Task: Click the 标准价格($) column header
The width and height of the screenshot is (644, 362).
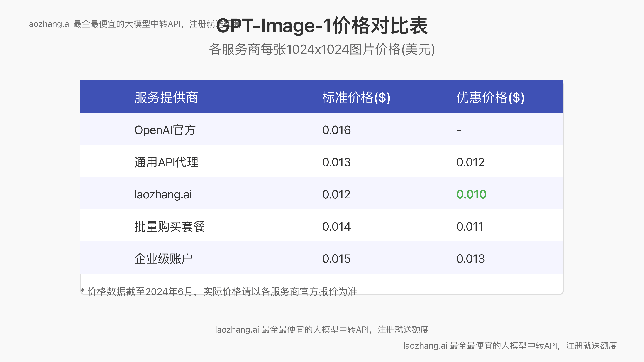Action: [356, 97]
